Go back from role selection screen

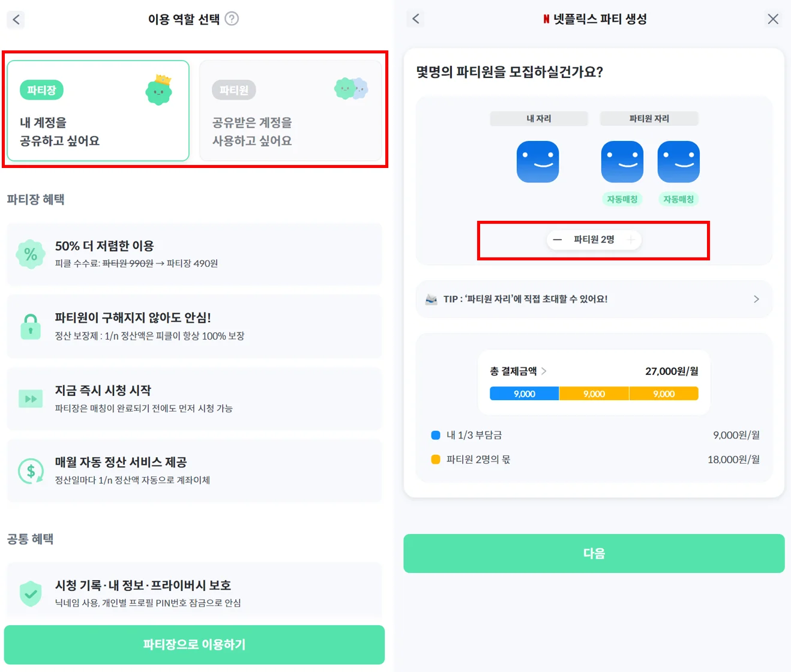tap(16, 19)
